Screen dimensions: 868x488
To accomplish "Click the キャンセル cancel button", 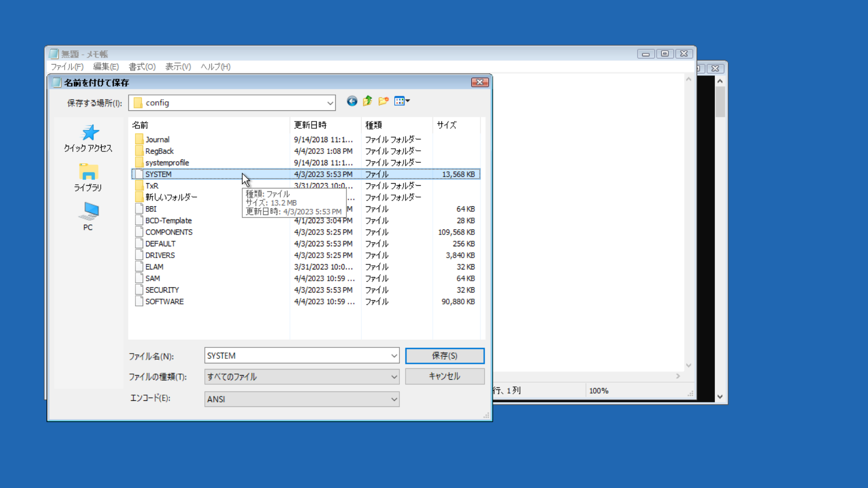I will click(x=445, y=377).
